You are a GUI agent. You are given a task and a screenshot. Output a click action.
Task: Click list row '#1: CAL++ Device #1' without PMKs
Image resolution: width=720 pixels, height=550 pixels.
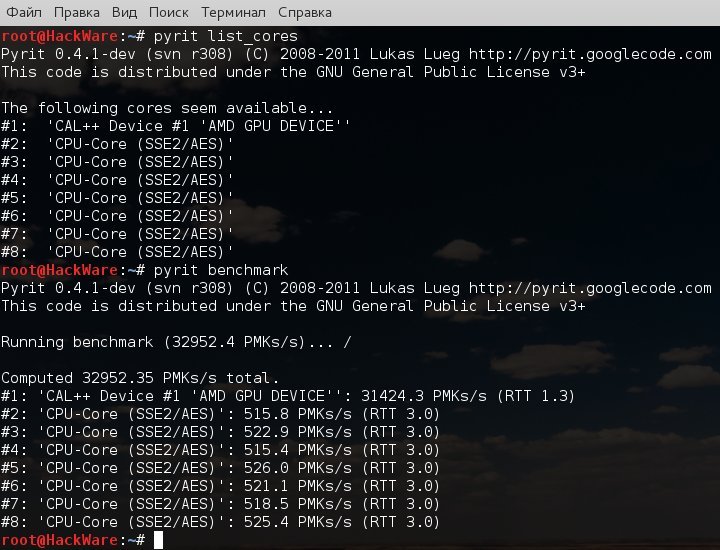click(x=176, y=126)
